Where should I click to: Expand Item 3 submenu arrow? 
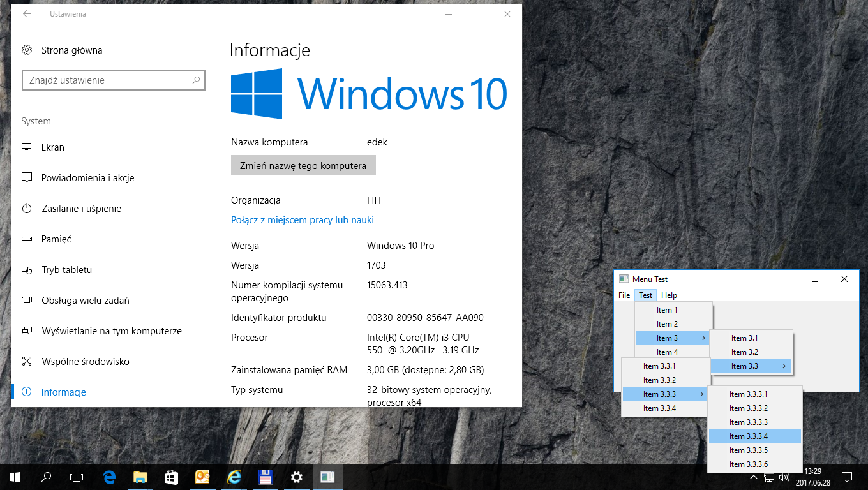[x=703, y=338]
